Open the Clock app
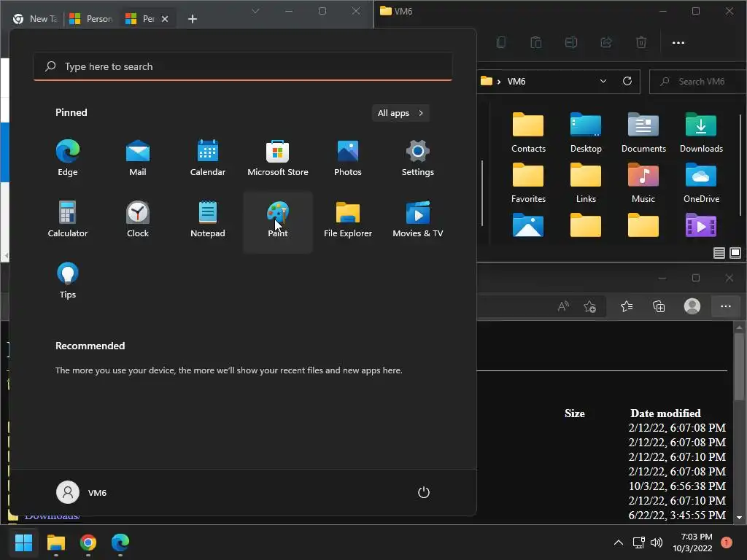Screen dimensions: 747x560 point(138,219)
